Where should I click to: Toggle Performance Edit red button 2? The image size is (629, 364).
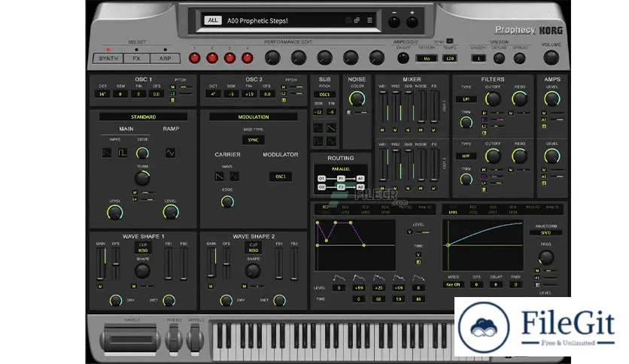tap(212, 58)
